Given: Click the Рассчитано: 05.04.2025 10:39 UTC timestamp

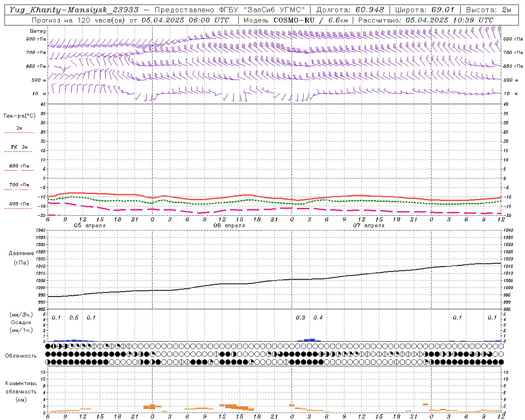Looking at the screenshot, I should click(x=426, y=20).
